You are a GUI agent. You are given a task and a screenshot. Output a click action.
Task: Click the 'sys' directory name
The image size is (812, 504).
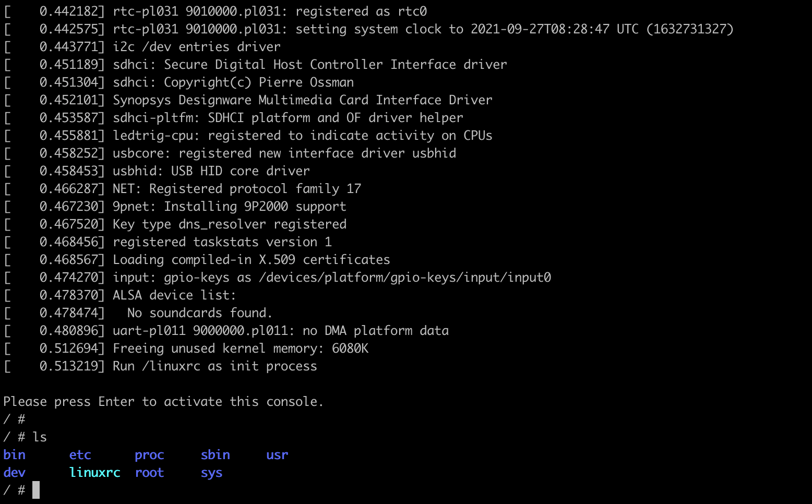click(x=211, y=473)
